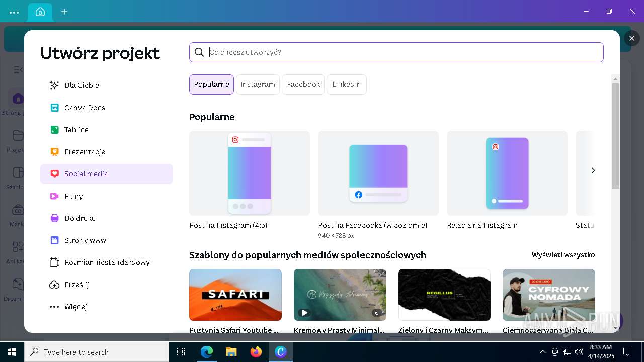Click the search magnifier icon
644x362 pixels.
(x=199, y=52)
